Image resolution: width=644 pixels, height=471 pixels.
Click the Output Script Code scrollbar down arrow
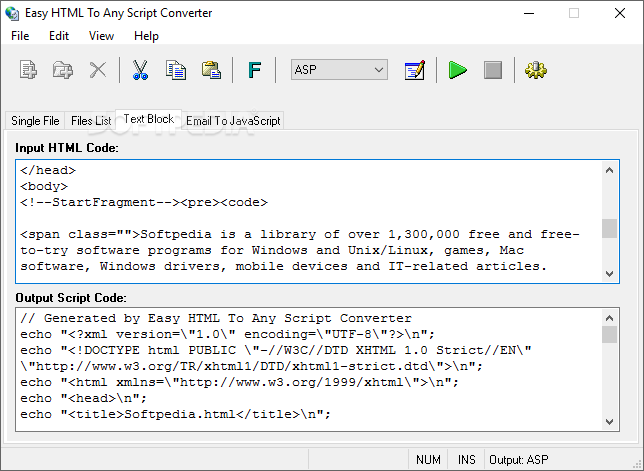pos(610,422)
